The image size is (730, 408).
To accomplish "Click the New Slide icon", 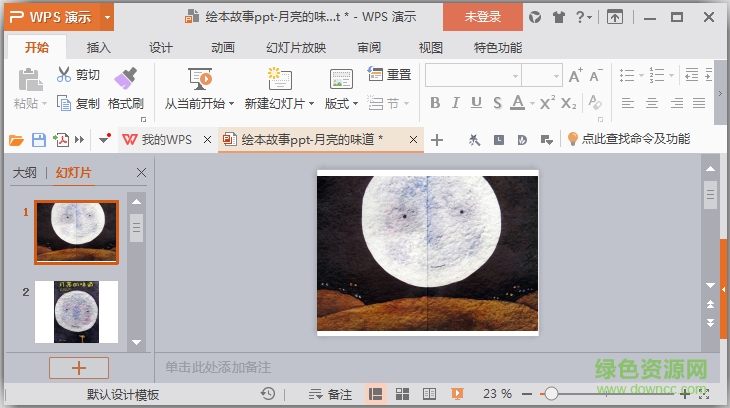I will pos(279,79).
